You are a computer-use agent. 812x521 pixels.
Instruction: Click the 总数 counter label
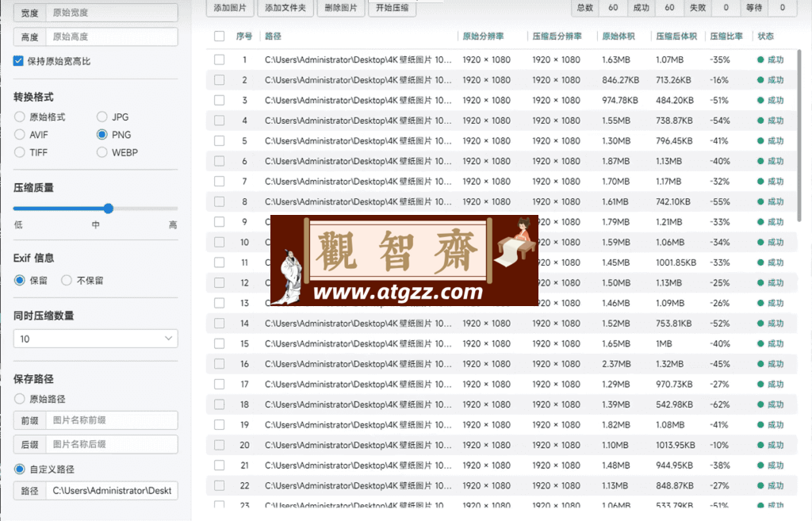tap(584, 8)
